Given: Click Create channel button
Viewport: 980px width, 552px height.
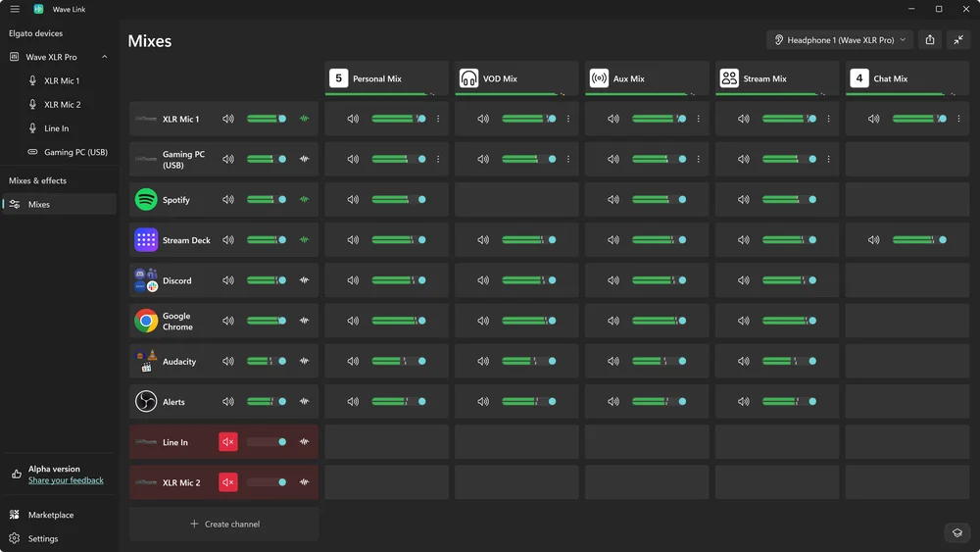Looking at the screenshot, I should (x=224, y=525).
